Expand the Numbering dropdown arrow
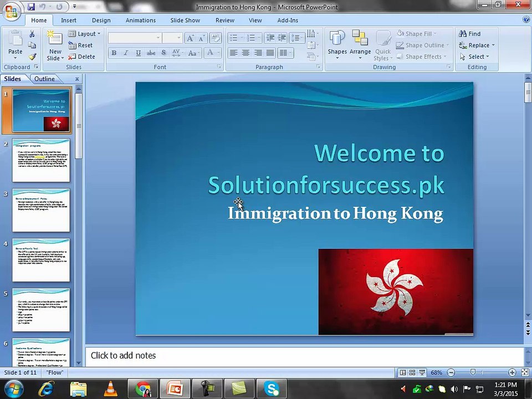Screen dimensions: 532x399 (259, 38)
